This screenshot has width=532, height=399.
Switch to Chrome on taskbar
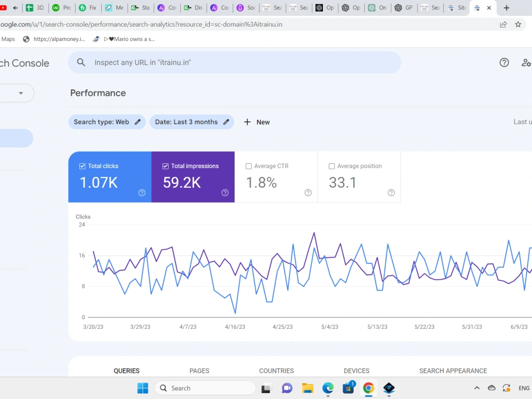[x=369, y=388]
